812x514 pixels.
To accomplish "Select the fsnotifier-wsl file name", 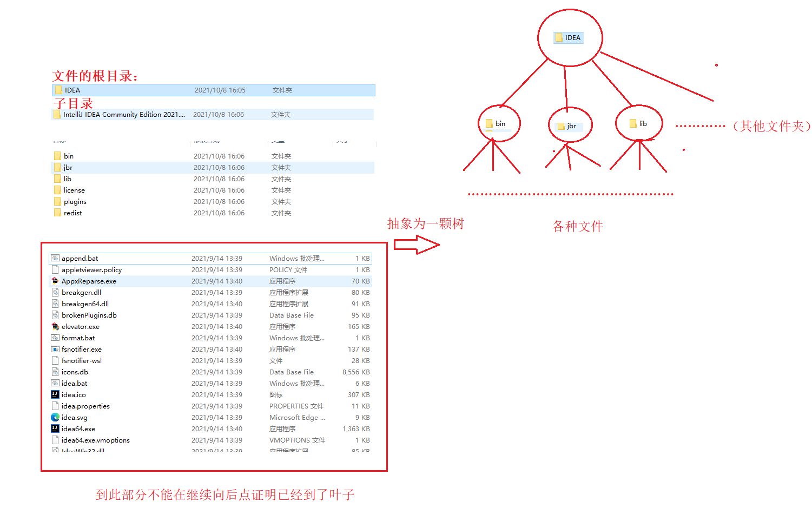I will (82, 361).
